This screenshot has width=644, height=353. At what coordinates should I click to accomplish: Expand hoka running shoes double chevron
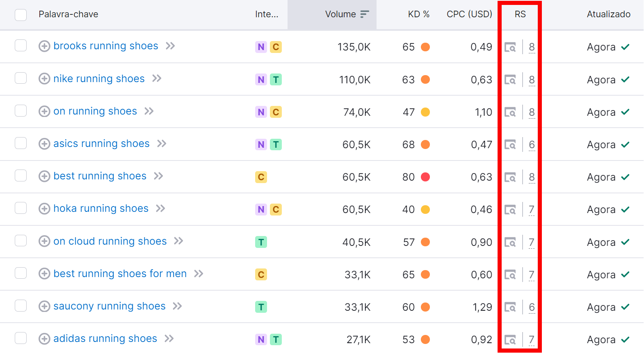coord(160,209)
